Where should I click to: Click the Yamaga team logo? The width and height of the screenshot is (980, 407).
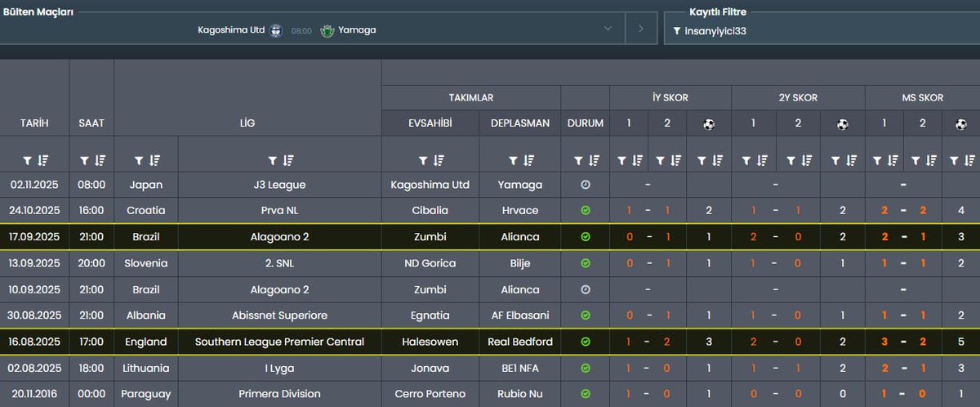tap(327, 30)
